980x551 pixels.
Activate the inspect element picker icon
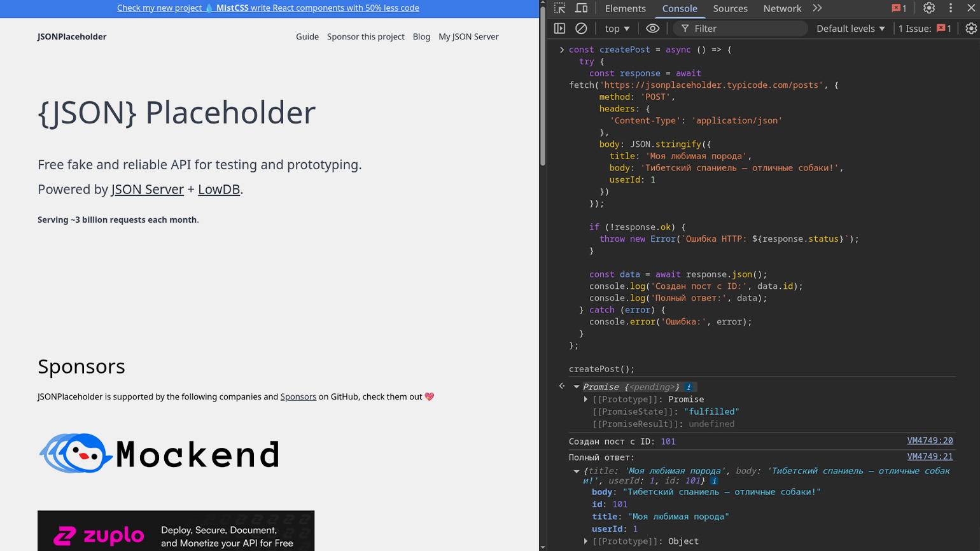[559, 8]
